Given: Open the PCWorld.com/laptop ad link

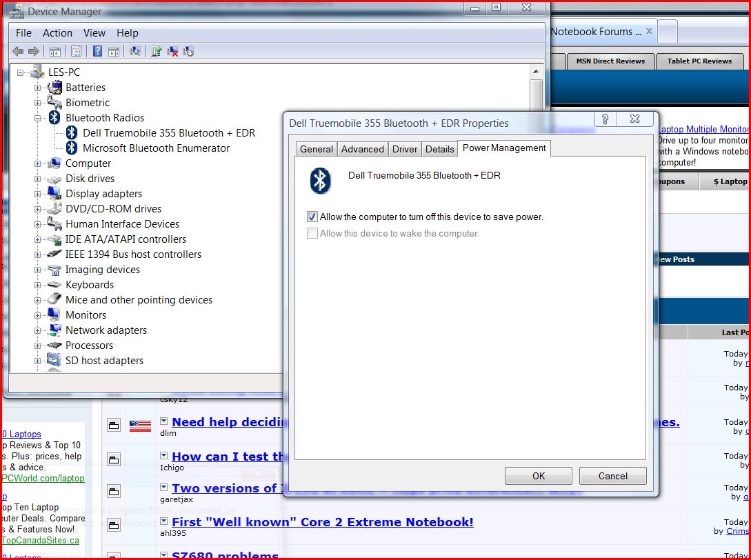Looking at the screenshot, I should (43, 478).
